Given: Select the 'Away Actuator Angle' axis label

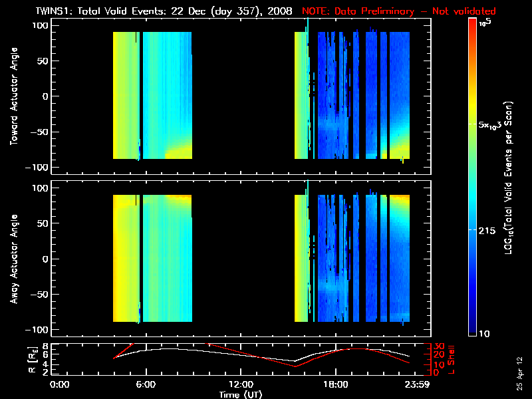Looking at the screenshot, I should click(x=13, y=259).
